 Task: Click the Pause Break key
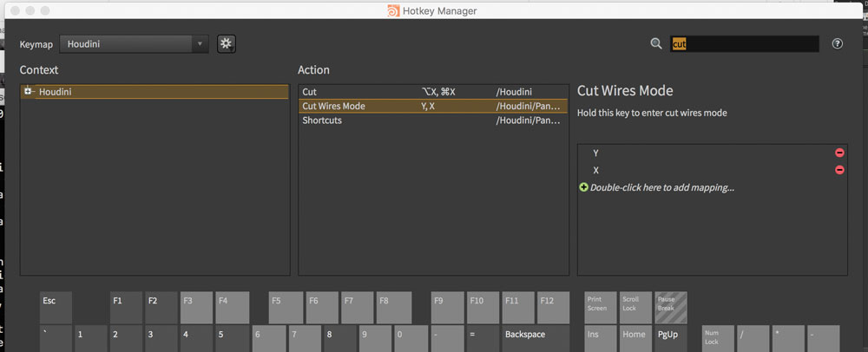tap(671, 308)
